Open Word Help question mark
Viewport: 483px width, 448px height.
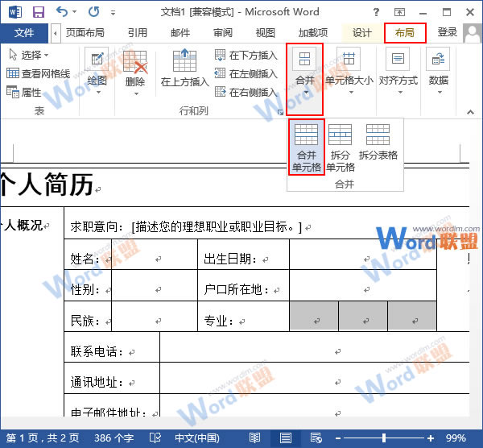[x=376, y=12]
